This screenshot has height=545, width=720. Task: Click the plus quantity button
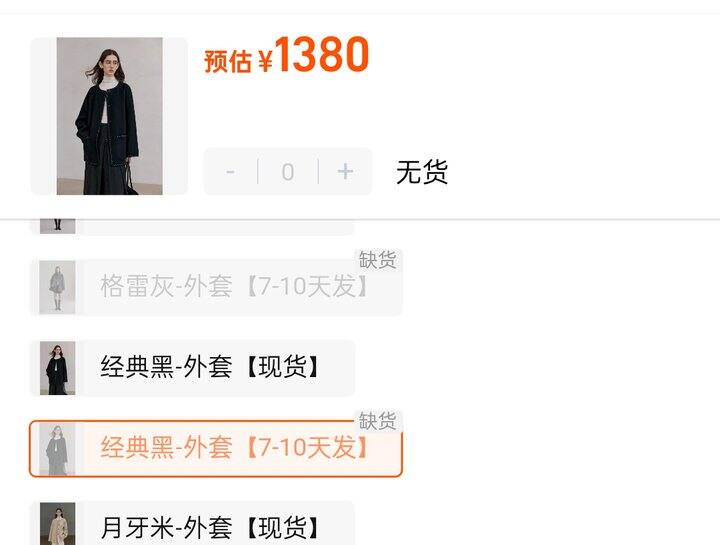(345, 172)
